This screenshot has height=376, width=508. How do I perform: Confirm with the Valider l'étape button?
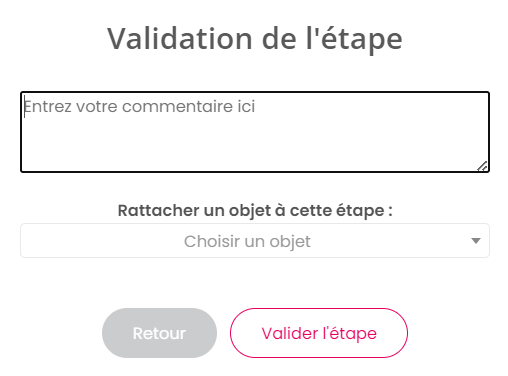tap(319, 333)
